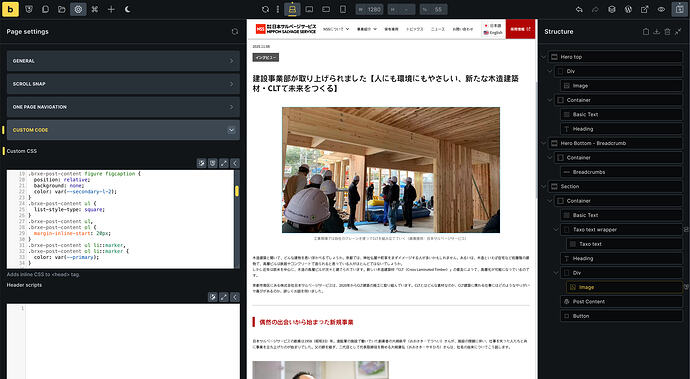Click the undo arrow icon
This screenshot has width=690, height=379.
point(579,9)
